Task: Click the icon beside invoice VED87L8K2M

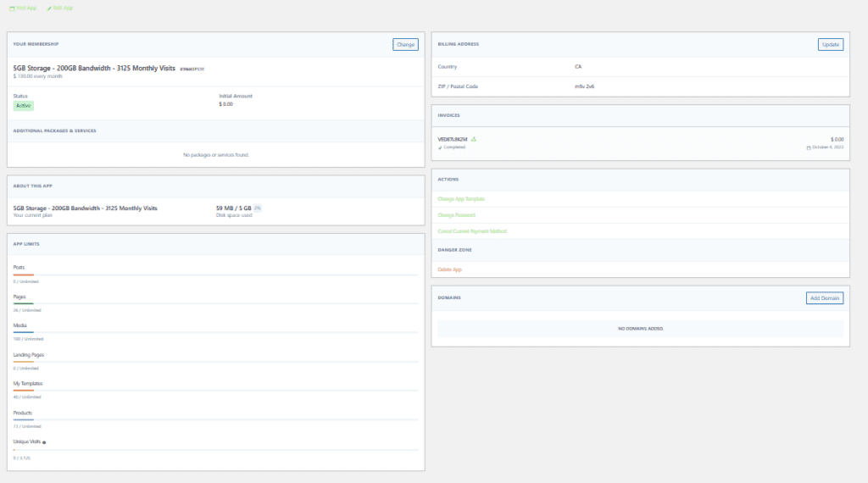Action: [x=474, y=138]
